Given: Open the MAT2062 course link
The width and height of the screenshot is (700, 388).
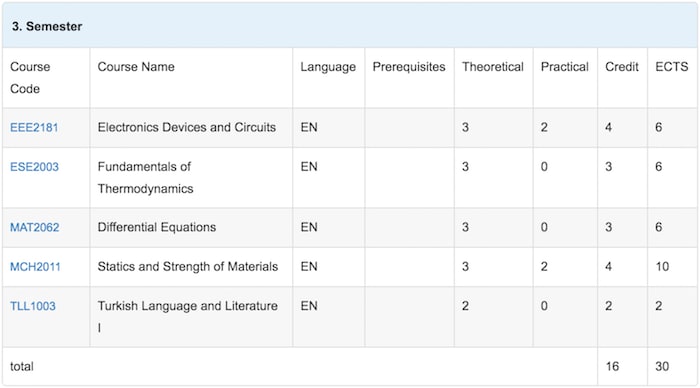Looking at the screenshot, I should (x=34, y=227).
